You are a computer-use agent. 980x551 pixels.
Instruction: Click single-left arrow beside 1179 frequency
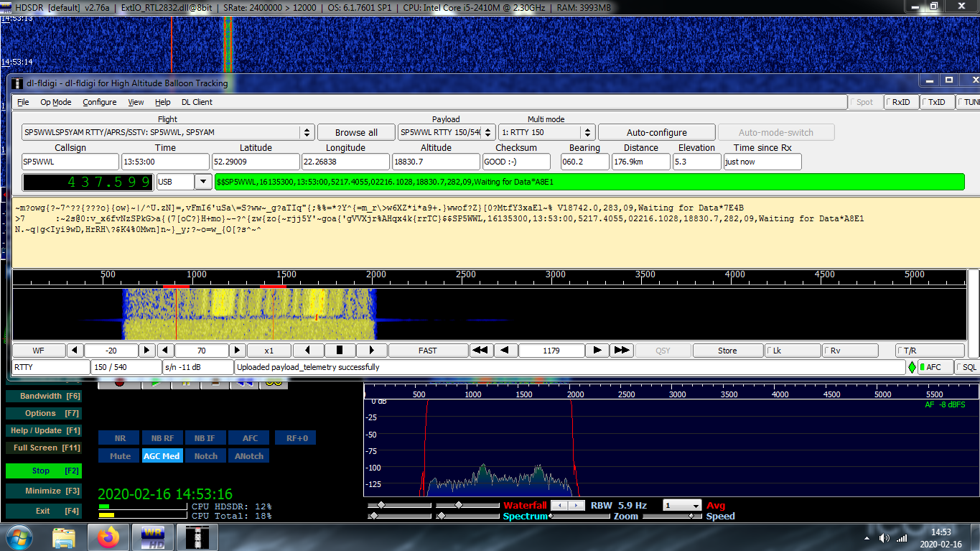tap(505, 351)
